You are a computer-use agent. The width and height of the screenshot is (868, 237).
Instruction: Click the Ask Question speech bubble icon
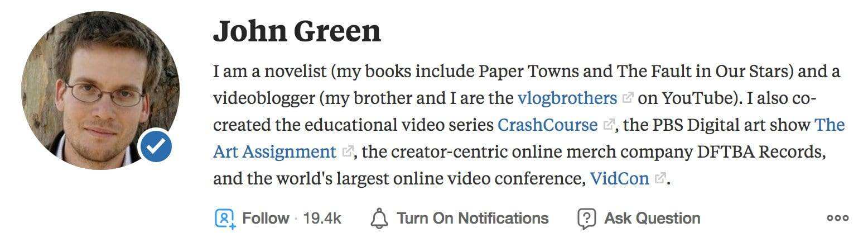(x=586, y=218)
